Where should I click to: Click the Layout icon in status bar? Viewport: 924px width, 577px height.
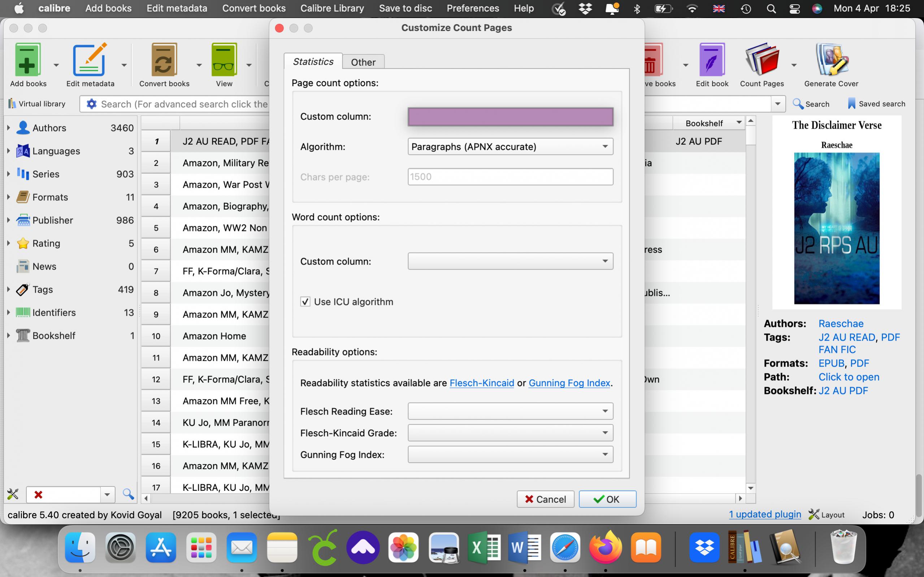click(827, 515)
